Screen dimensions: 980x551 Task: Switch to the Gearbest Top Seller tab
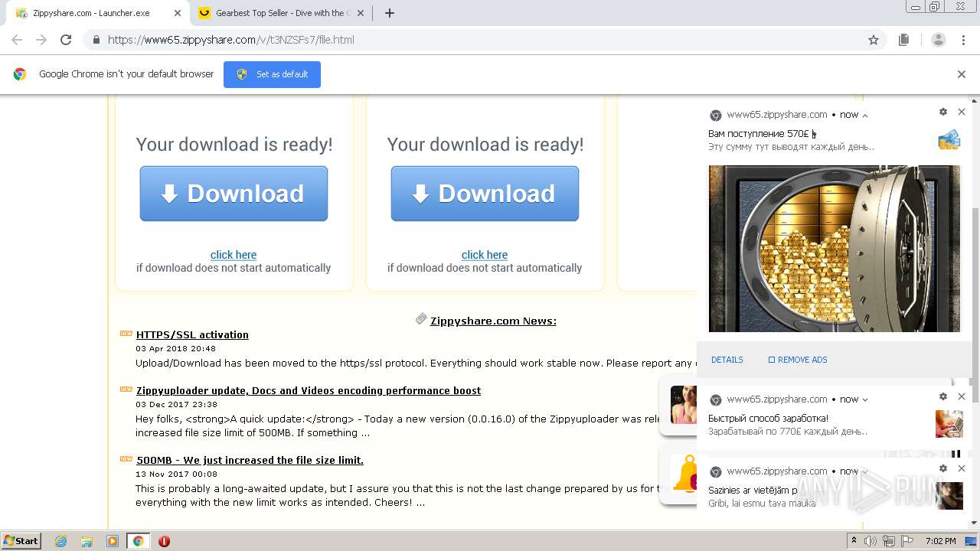pos(279,13)
